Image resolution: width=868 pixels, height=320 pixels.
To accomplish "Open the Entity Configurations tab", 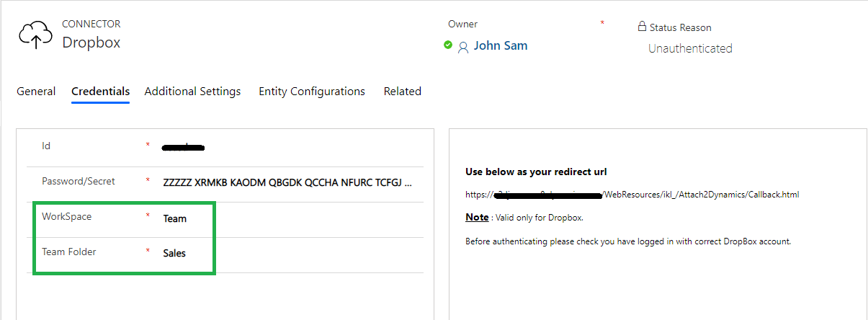I will click(312, 92).
